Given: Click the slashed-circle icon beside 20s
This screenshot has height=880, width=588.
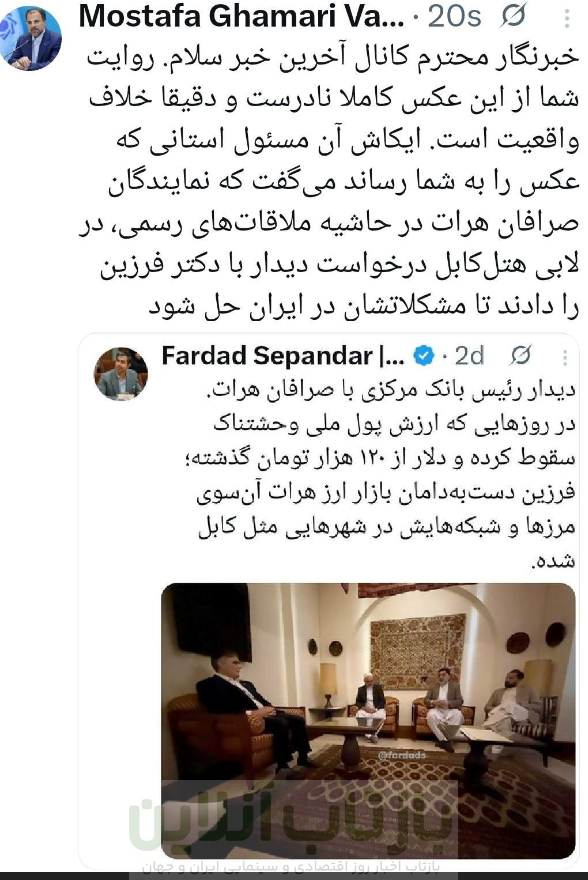Looking at the screenshot, I should tap(513, 16).
